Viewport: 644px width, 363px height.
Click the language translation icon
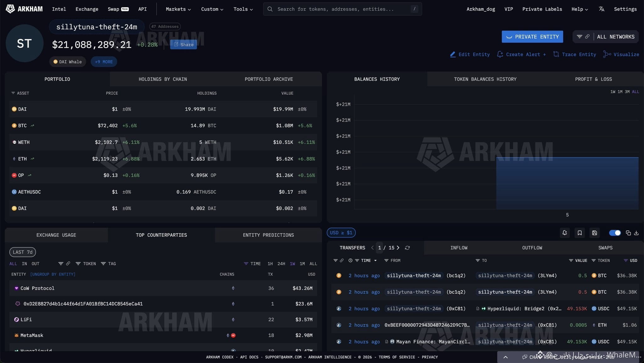pyautogui.click(x=602, y=9)
